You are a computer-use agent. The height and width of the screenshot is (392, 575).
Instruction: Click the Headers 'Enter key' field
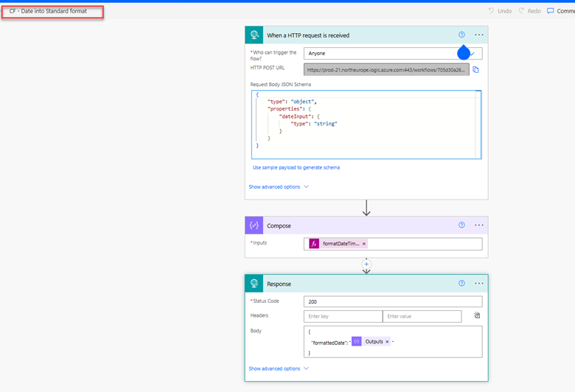pyautogui.click(x=343, y=316)
